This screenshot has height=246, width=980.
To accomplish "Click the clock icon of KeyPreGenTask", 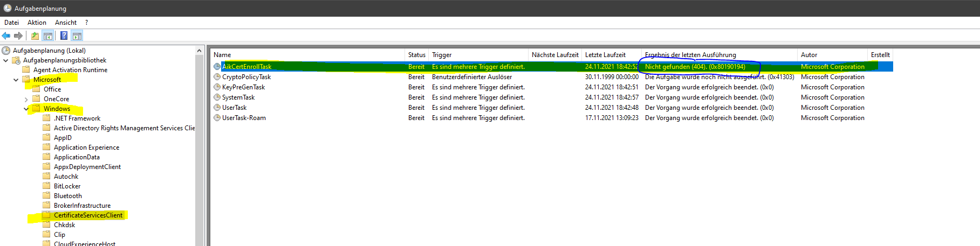I will click(x=217, y=87).
